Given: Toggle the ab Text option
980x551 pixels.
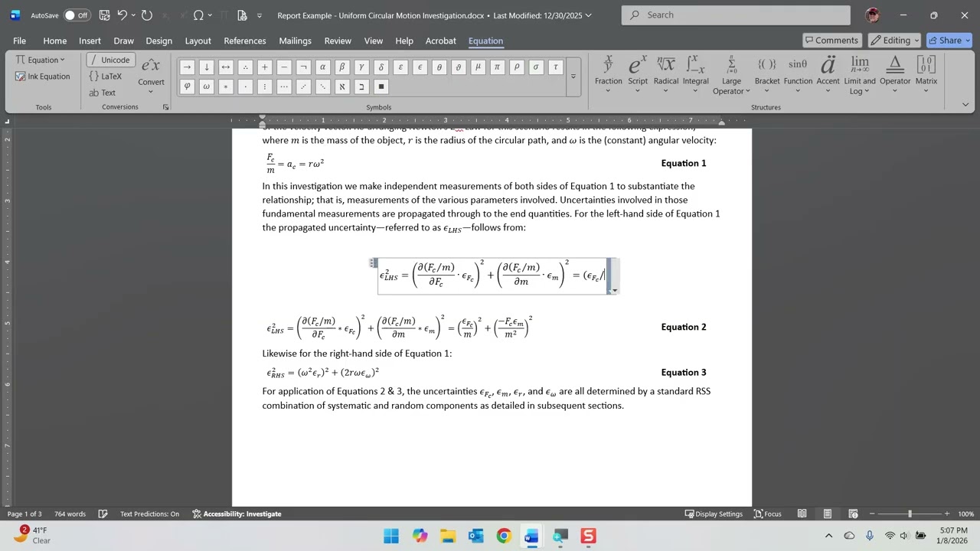Looking at the screenshot, I should coord(103,93).
